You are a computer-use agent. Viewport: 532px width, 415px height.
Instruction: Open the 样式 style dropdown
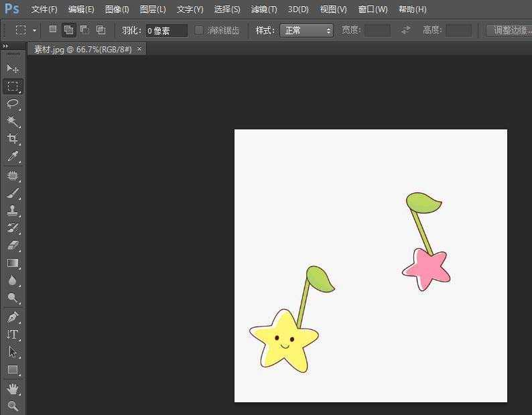307,30
